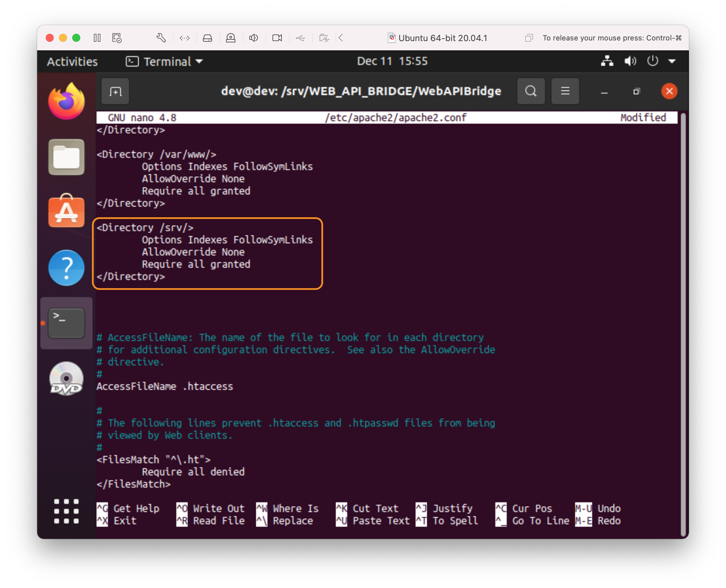Open virtual machine settings wrench
The height and width of the screenshot is (588, 726).
[x=161, y=38]
